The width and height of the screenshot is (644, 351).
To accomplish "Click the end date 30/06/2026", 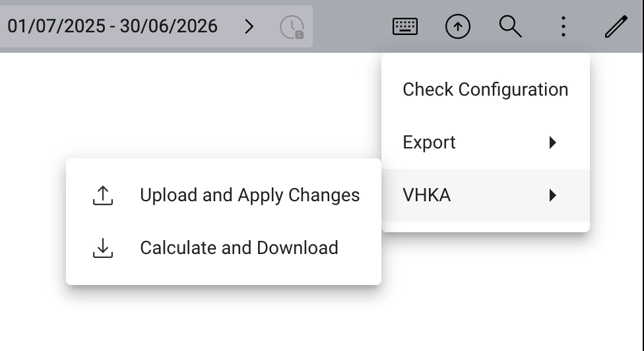I will point(168,26).
